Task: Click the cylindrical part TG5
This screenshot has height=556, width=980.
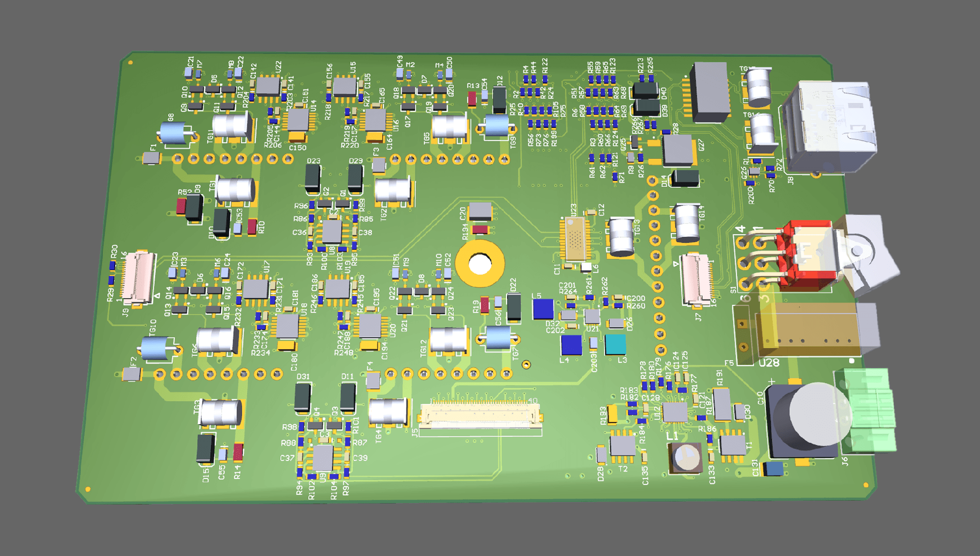Action: tap(449, 126)
